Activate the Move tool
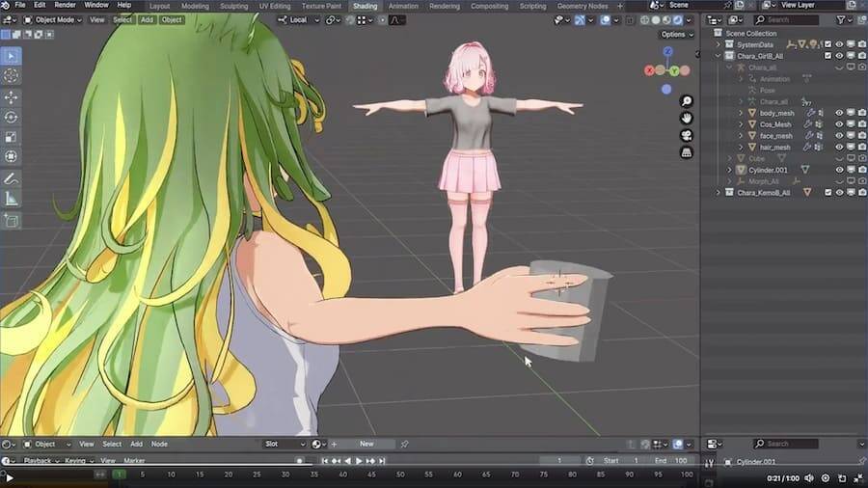This screenshot has height=488, width=868. [12, 97]
